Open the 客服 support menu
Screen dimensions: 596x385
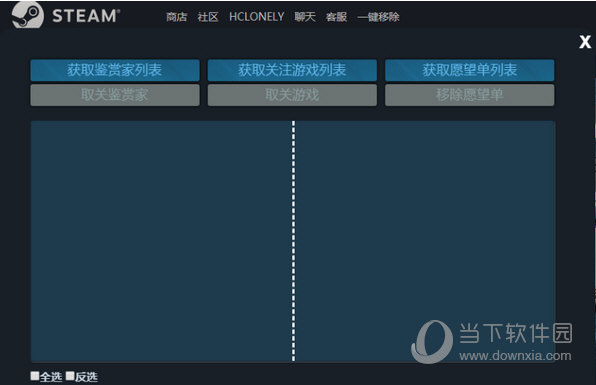click(x=336, y=17)
